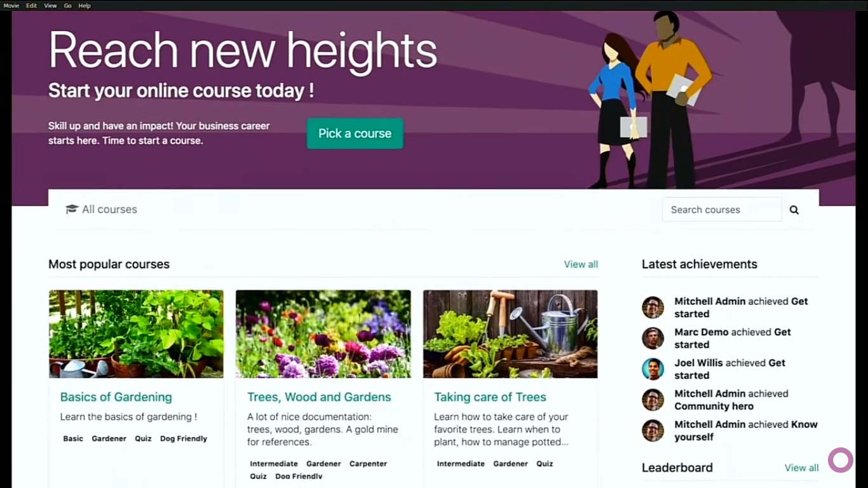Open the Edit menu
Viewport: 868px width, 488px height.
tap(31, 6)
